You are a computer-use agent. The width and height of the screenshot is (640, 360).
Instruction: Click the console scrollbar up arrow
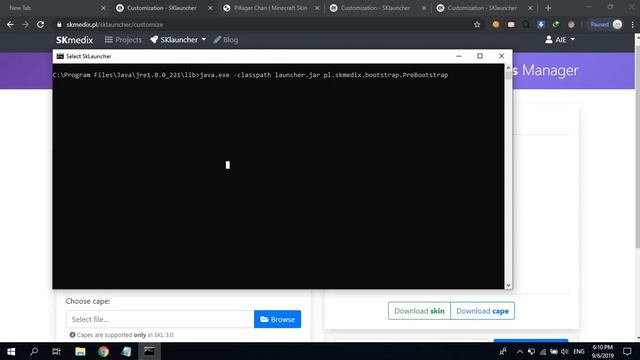[508, 68]
